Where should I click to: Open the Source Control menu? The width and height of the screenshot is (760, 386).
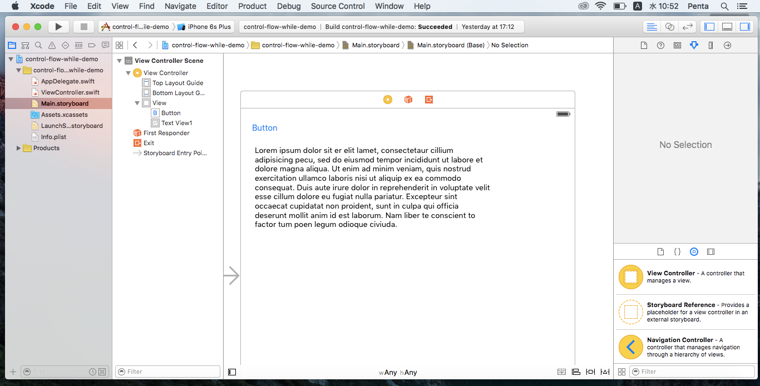point(338,6)
